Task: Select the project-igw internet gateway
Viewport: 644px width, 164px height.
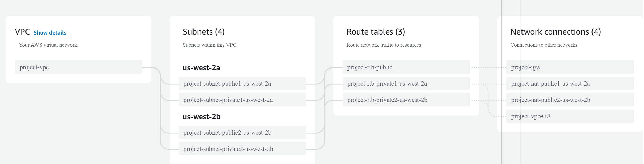Action: (570, 67)
